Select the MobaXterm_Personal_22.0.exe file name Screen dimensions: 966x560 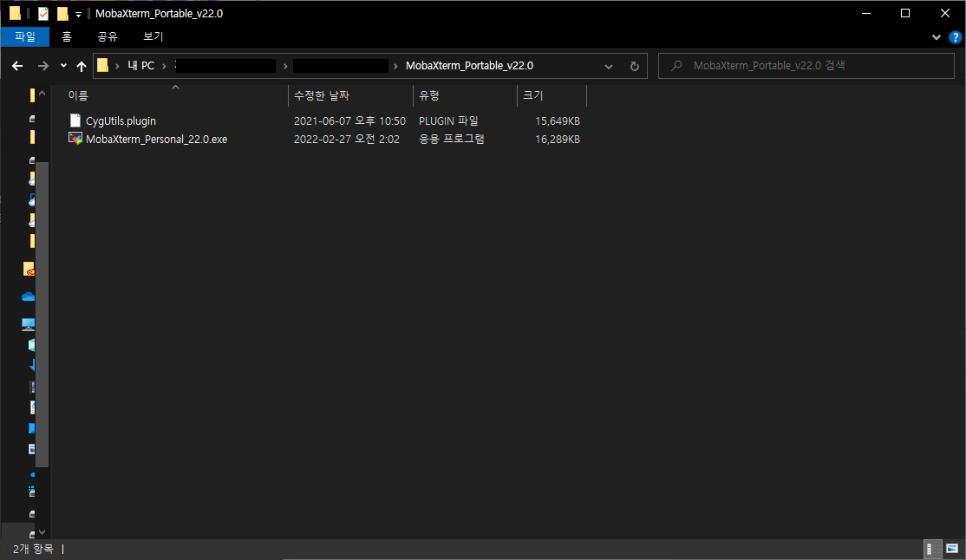click(x=156, y=140)
